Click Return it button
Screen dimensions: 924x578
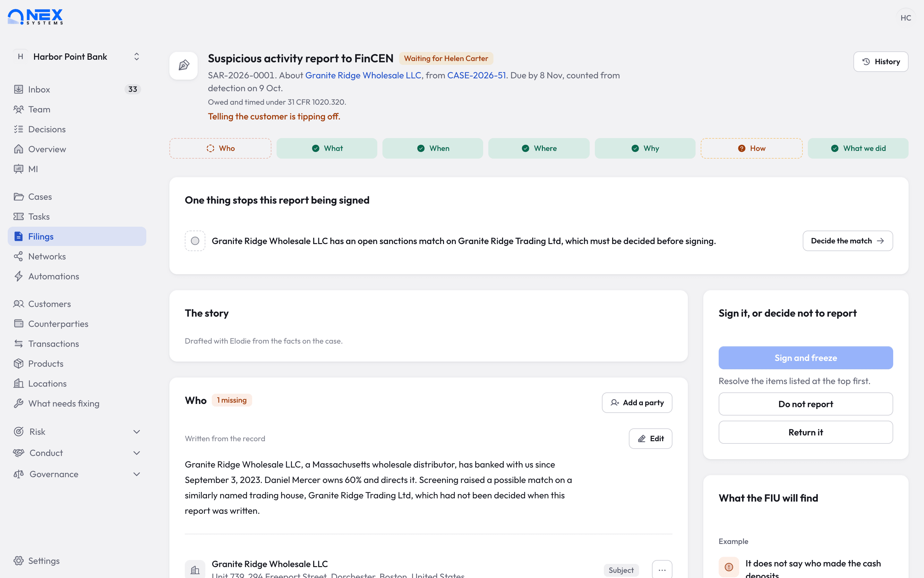[x=806, y=432]
